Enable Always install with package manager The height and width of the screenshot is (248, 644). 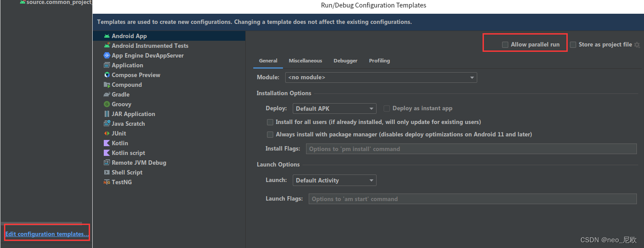270,134
